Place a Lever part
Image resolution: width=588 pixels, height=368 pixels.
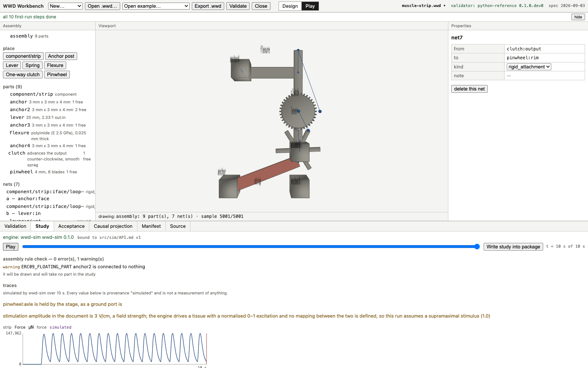point(12,65)
